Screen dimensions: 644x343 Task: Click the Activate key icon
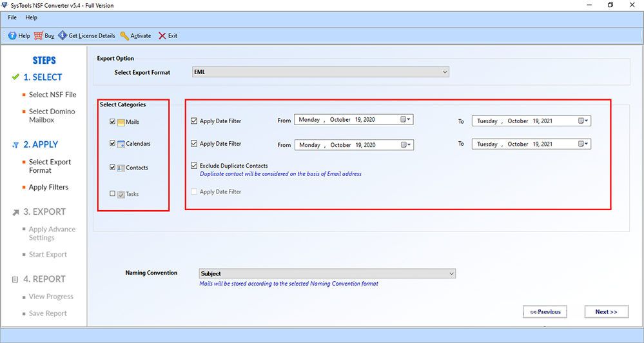[x=124, y=35]
